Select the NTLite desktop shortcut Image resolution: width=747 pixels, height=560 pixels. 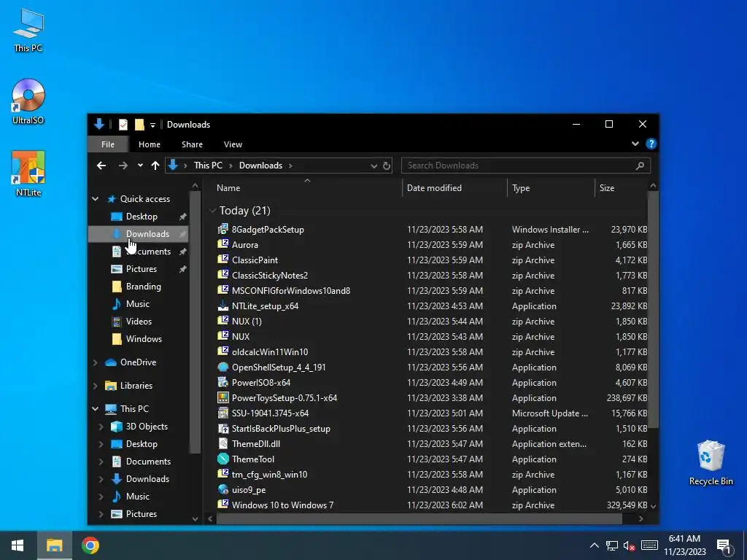click(28, 174)
